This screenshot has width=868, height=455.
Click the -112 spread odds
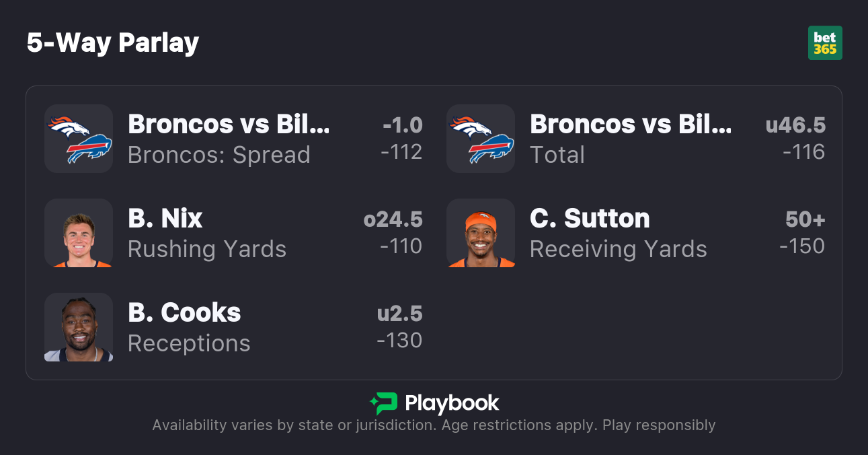click(x=401, y=152)
